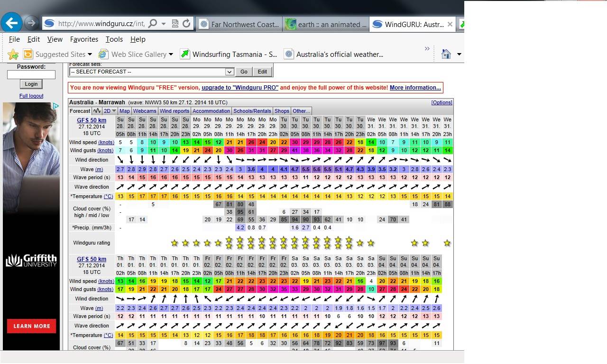Click the Favorites star icon
607x364 pixels.
tap(13, 55)
